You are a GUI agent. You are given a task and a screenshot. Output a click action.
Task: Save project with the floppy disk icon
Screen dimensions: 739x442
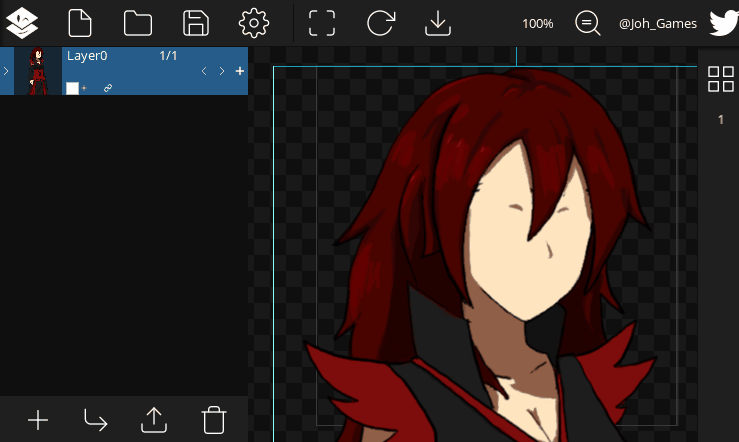[196, 23]
